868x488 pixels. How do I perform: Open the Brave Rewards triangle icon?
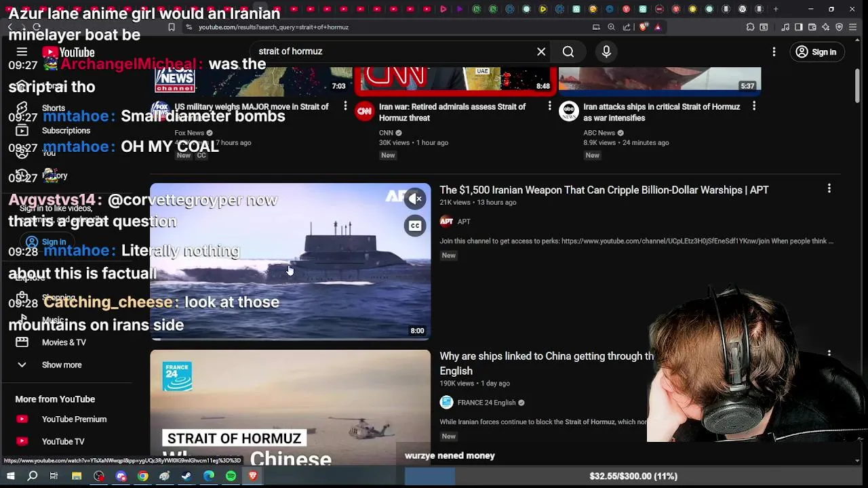pyautogui.click(x=658, y=27)
